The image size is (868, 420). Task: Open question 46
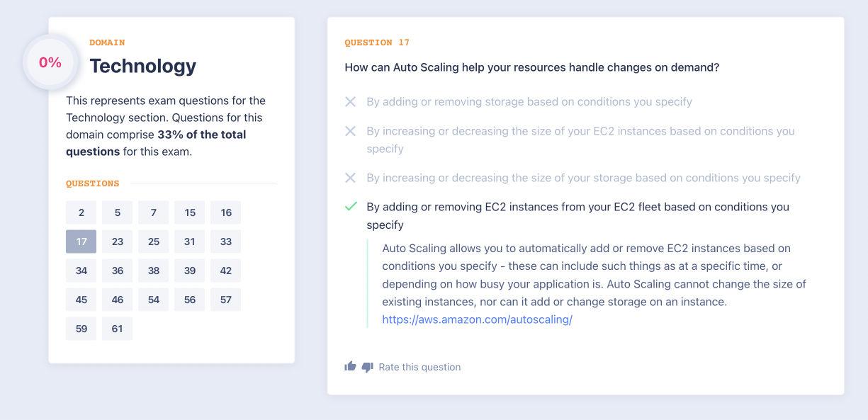[x=118, y=300]
